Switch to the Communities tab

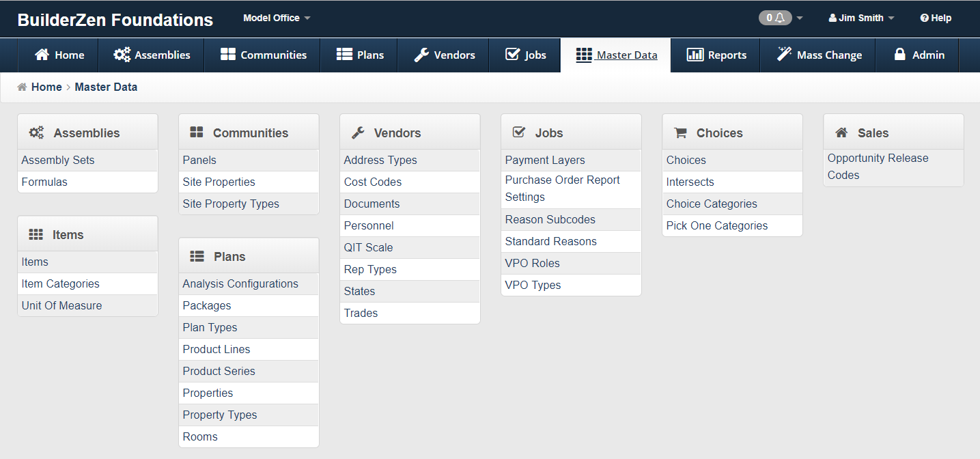pyautogui.click(x=263, y=55)
